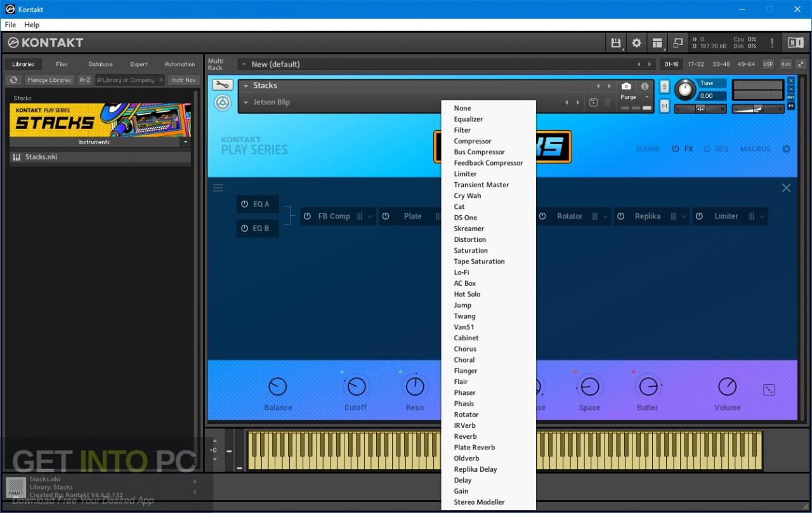The height and width of the screenshot is (513, 812).
Task: Select previous multi with left arrow beside New (default)
Action: pos(639,64)
